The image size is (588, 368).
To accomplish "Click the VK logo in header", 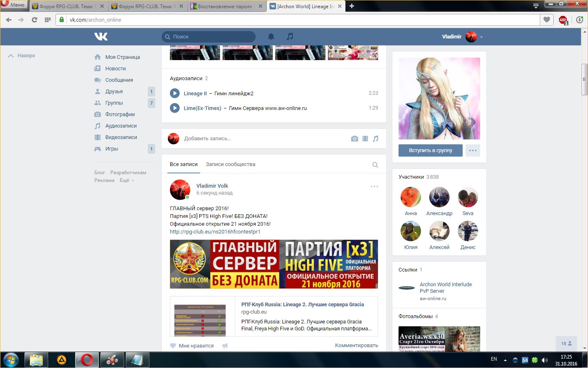I will (101, 37).
